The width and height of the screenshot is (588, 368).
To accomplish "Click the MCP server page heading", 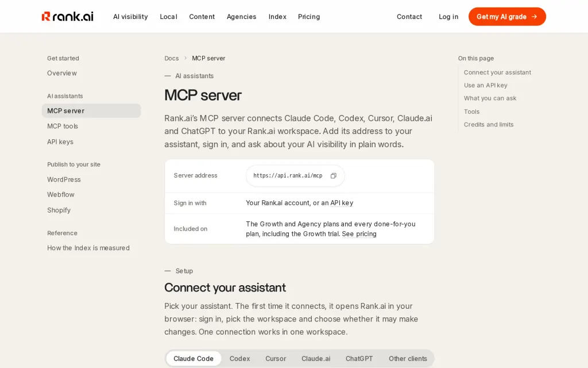I will (x=203, y=95).
